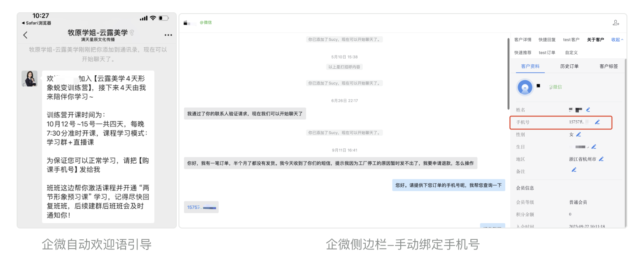Click the 以上是打招呼内容 system notice
Screen dimensions: 644x267
coord(345,67)
